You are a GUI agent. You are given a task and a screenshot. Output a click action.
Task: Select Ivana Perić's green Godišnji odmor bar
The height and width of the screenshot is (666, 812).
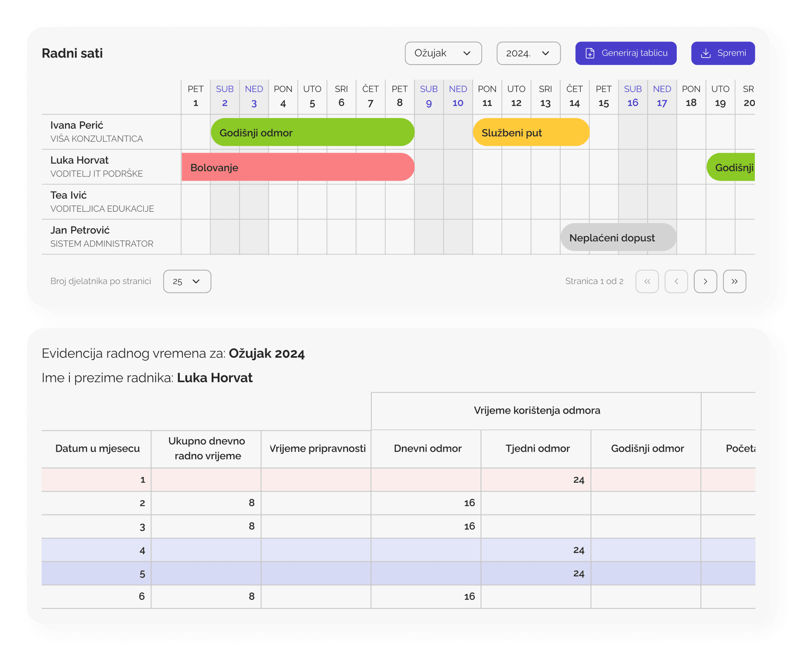[x=312, y=133]
